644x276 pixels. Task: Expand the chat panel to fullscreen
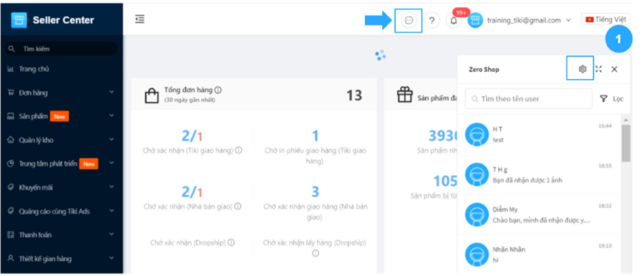tap(599, 69)
